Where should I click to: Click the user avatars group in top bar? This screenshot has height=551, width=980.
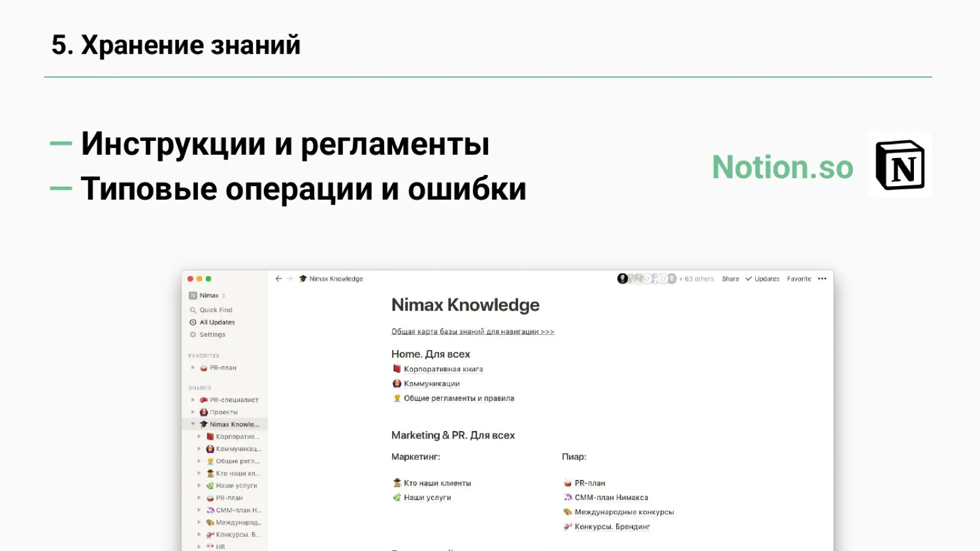point(647,279)
